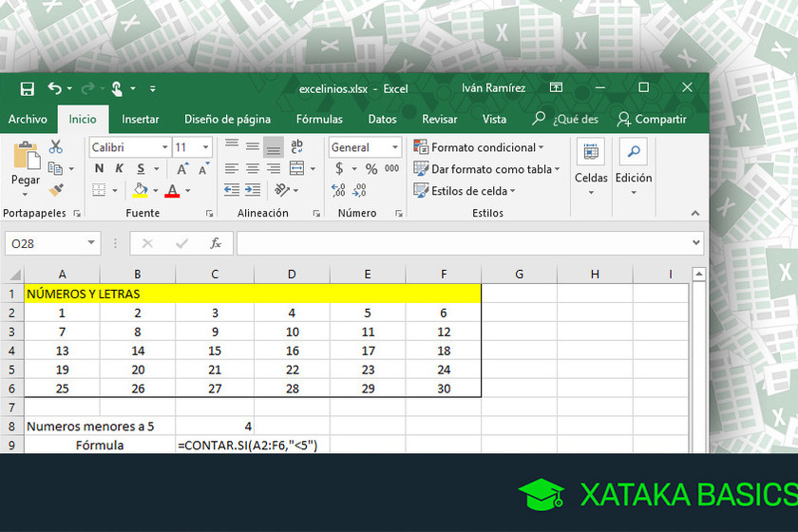Click the Align Left icon
This screenshot has height=532, width=798.
pos(232,168)
